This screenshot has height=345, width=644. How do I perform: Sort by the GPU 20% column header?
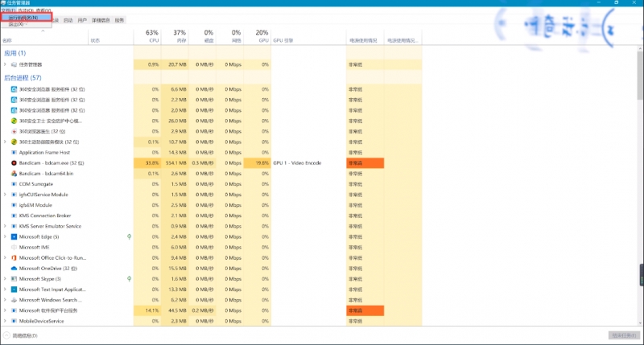click(258, 36)
